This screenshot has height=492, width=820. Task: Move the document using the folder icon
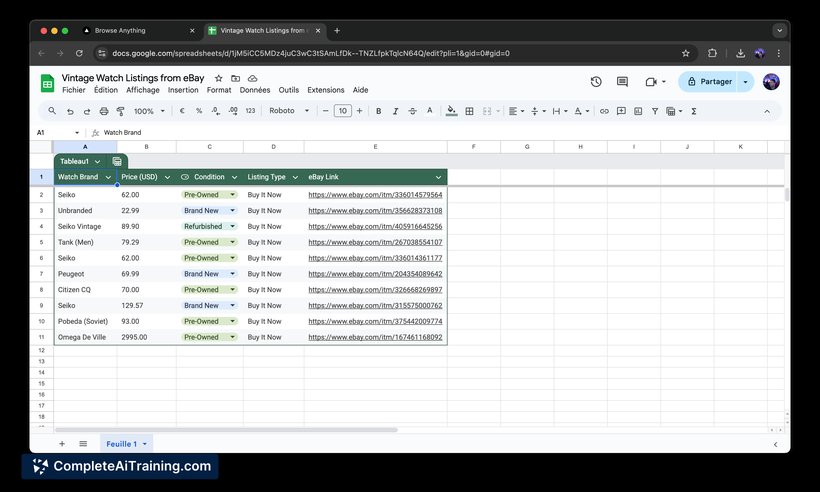(x=235, y=78)
